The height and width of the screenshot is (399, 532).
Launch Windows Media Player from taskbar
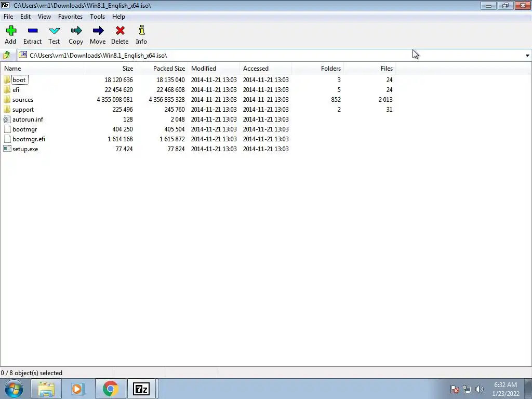(x=78, y=389)
